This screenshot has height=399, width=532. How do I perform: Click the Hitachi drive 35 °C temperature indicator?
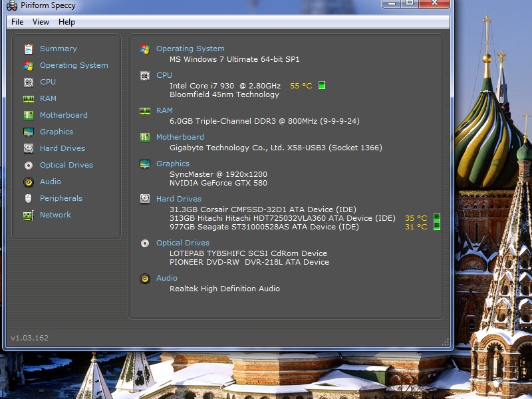click(x=437, y=218)
